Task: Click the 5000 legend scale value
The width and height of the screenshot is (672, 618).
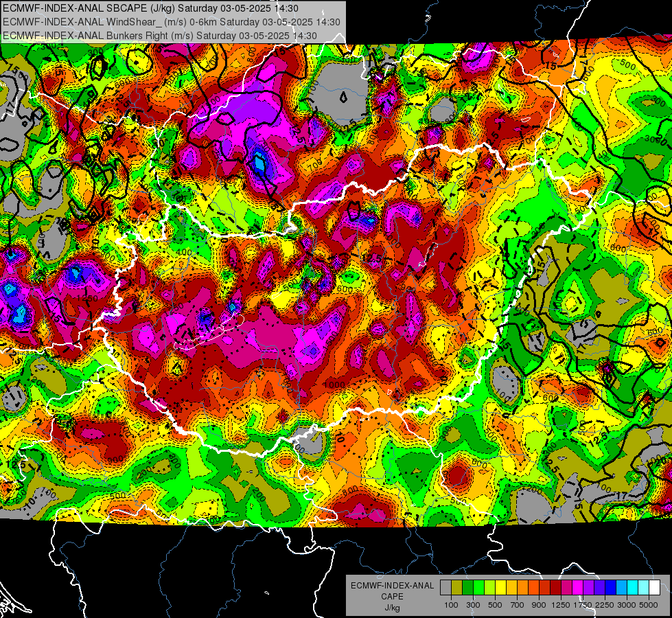Action: click(x=649, y=605)
